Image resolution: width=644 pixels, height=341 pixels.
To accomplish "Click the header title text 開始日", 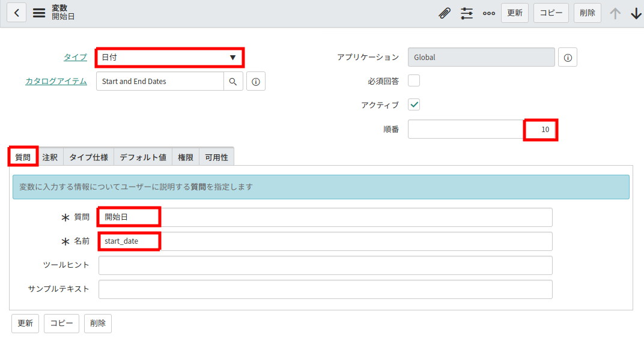I will [x=63, y=17].
